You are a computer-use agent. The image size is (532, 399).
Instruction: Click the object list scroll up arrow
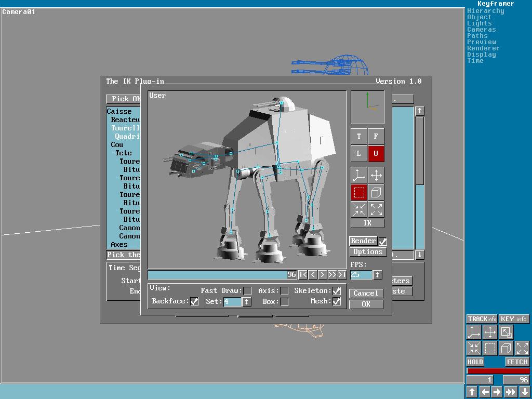point(420,111)
